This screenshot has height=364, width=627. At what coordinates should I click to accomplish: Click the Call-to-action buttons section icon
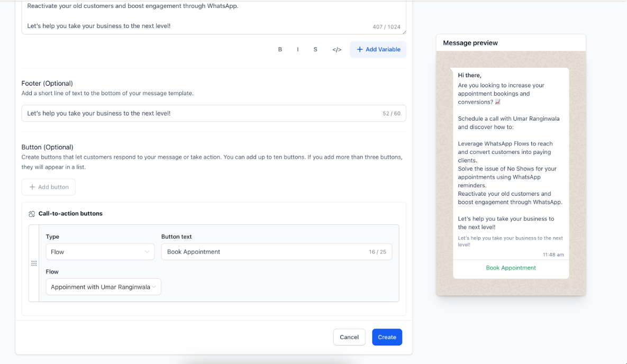[32, 214]
